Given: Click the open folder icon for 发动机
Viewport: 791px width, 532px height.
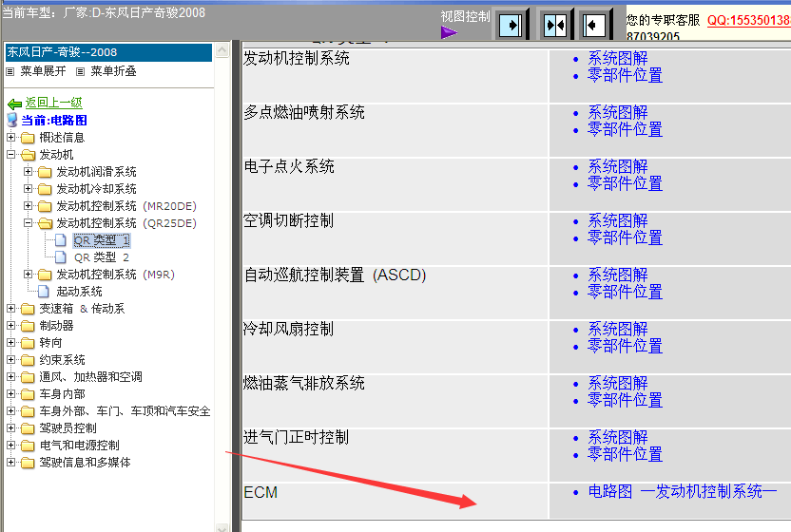Looking at the screenshot, I should 28,155.
